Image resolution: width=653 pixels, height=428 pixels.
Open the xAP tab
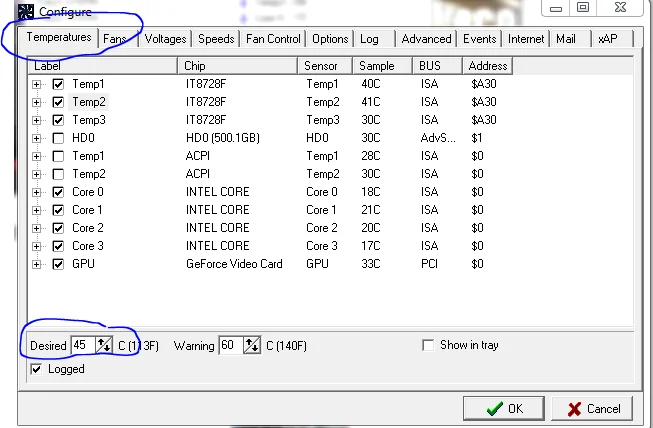pos(608,39)
